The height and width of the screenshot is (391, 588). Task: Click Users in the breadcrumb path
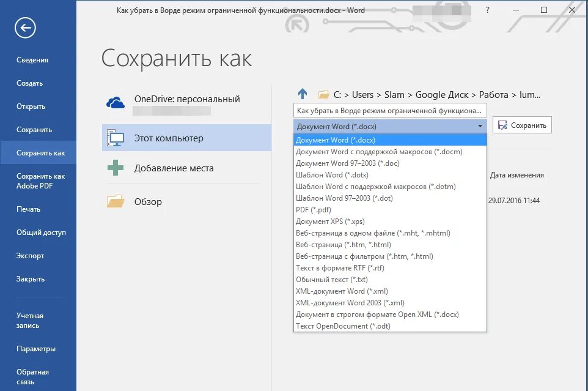pos(362,95)
